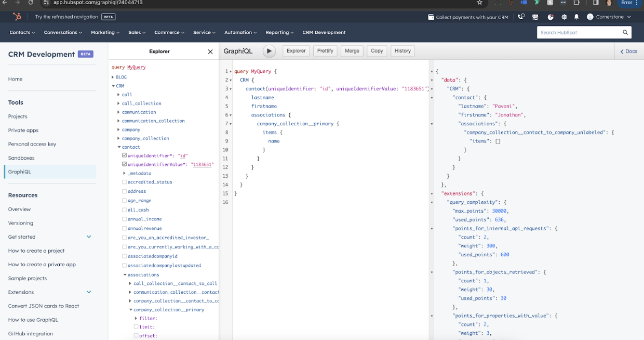The height and width of the screenshot is (340, 644).
Task: Open query History
Action: (403, 51)
